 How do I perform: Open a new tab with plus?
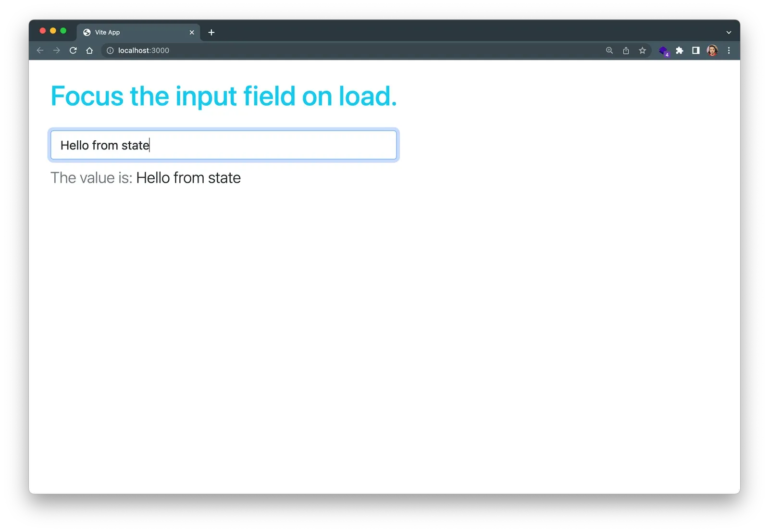[x=211, y=32]
